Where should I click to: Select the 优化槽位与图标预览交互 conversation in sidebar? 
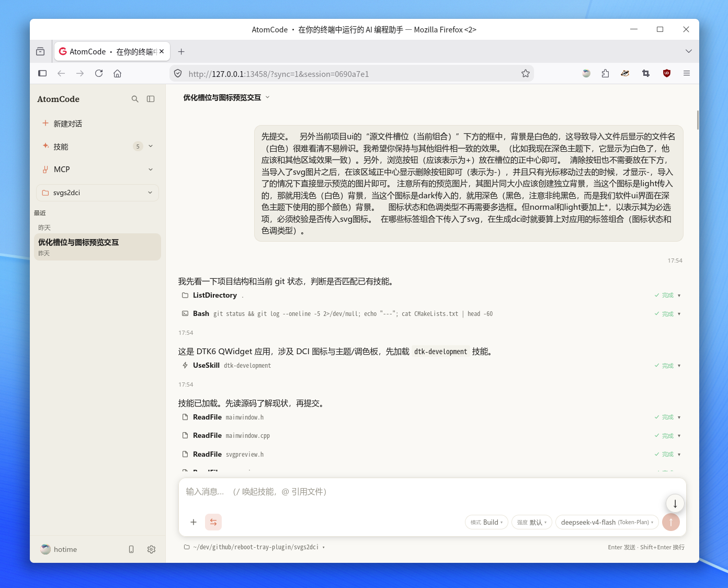97,247
